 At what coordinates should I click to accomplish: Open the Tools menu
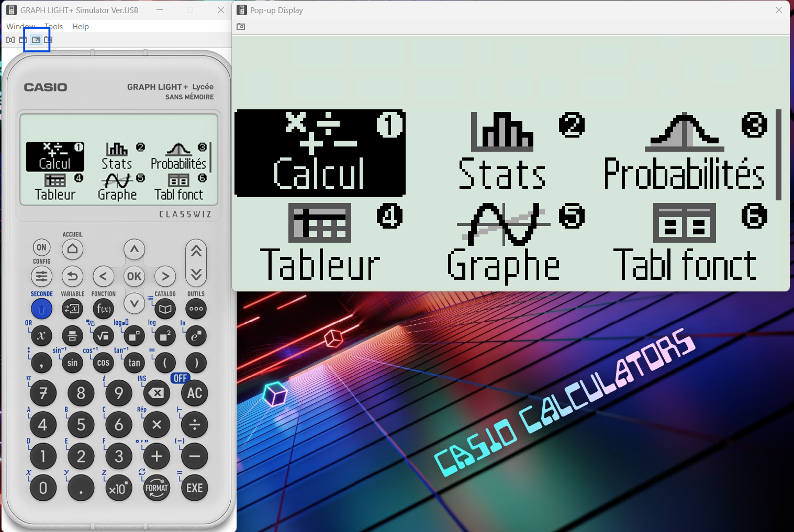tap(54, 26)
